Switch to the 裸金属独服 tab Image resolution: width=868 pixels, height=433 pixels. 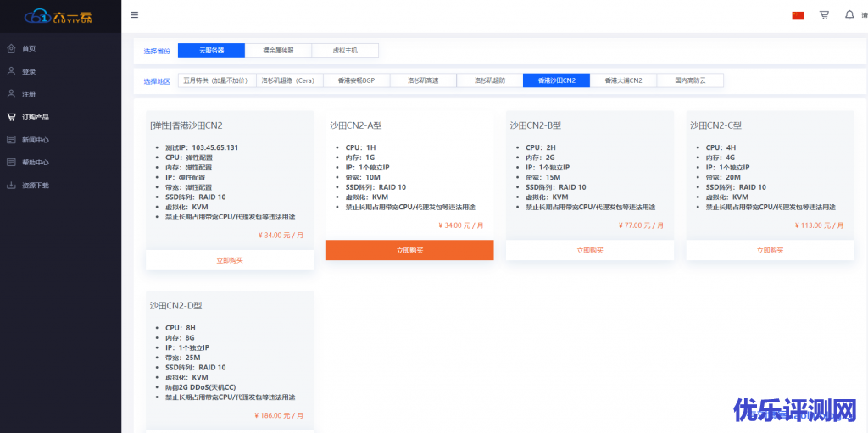[x=278, y=51]
